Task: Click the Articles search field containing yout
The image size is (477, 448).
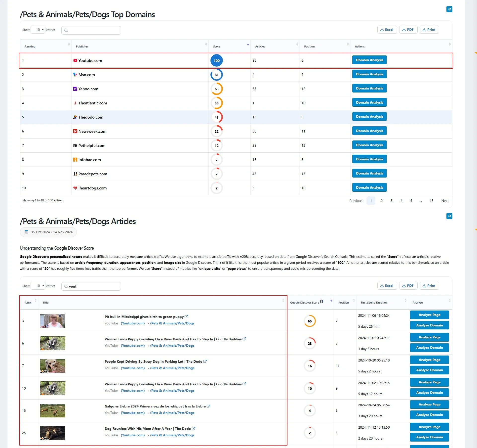Action: pos(91,286)
